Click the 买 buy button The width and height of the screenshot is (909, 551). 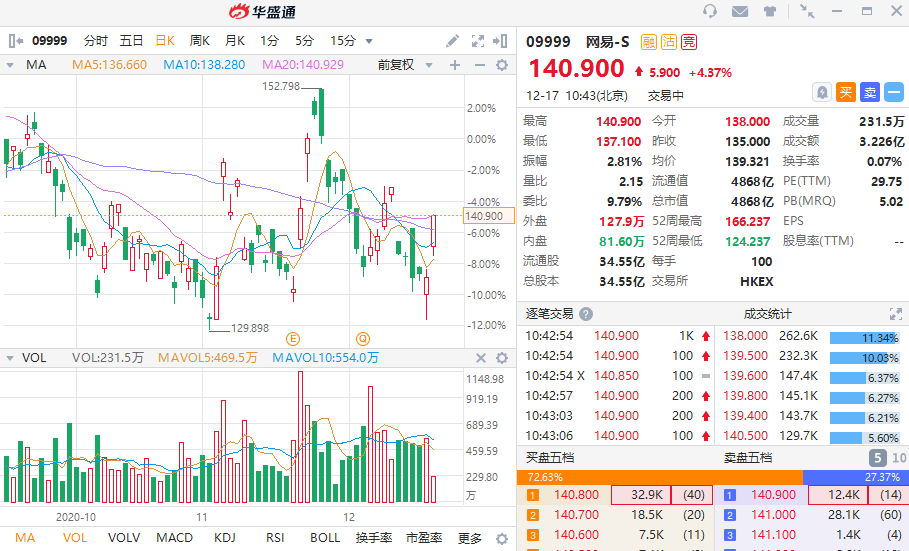[x=845, y=92]
